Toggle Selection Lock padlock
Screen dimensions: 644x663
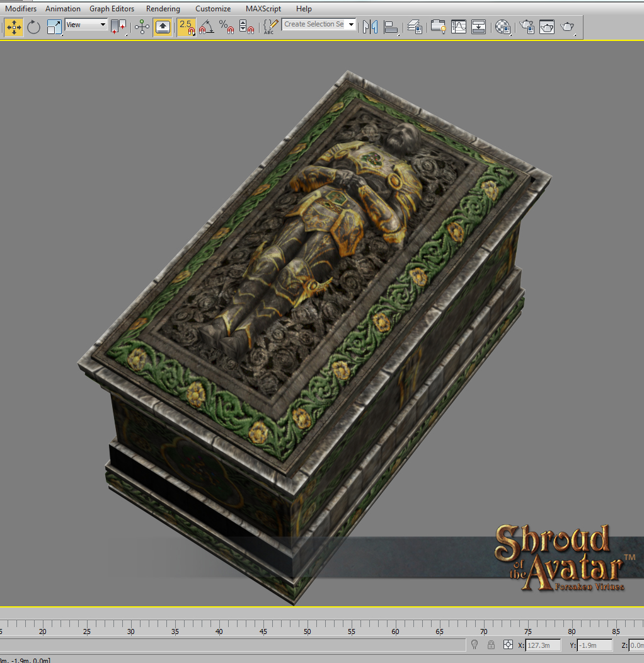(491, 645)
